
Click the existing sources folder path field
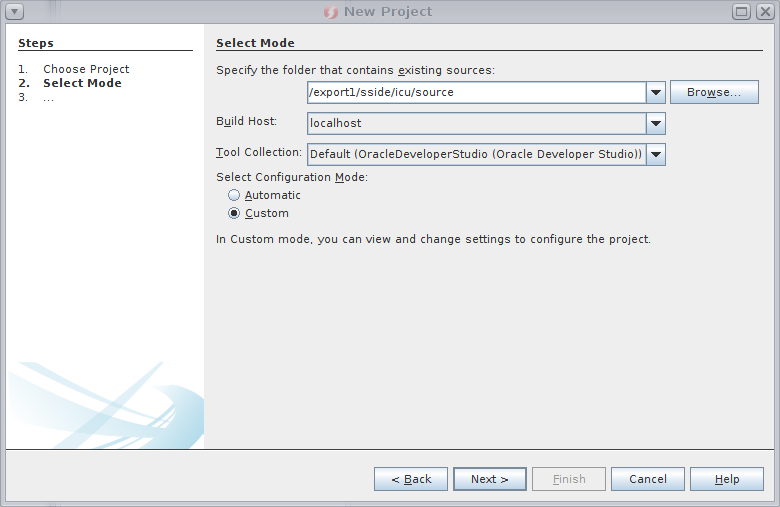[x=476, y=92]
